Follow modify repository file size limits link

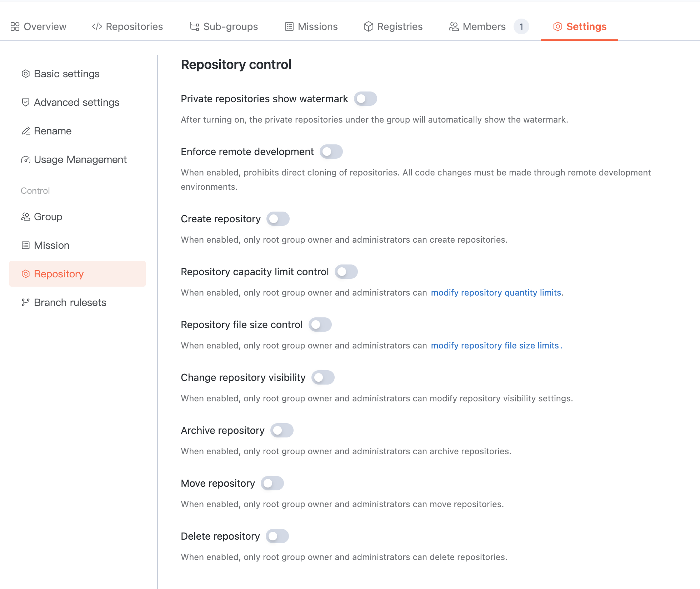pos(495,346)
